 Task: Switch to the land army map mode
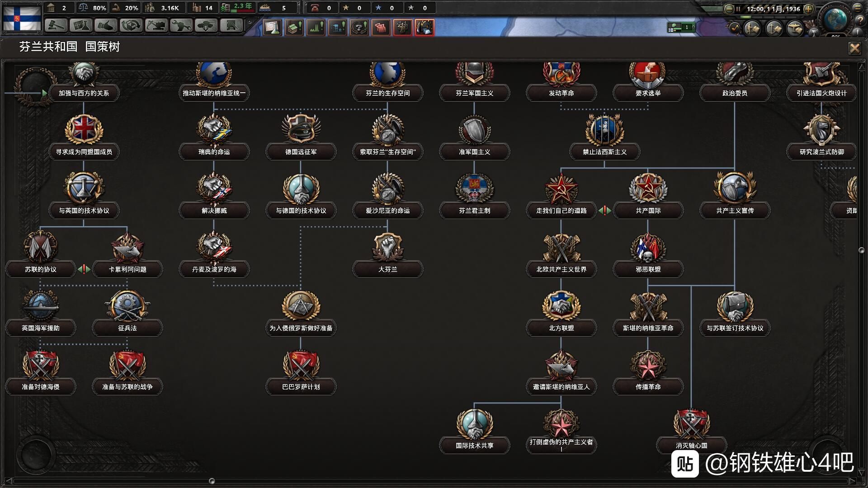click(753, 28)
